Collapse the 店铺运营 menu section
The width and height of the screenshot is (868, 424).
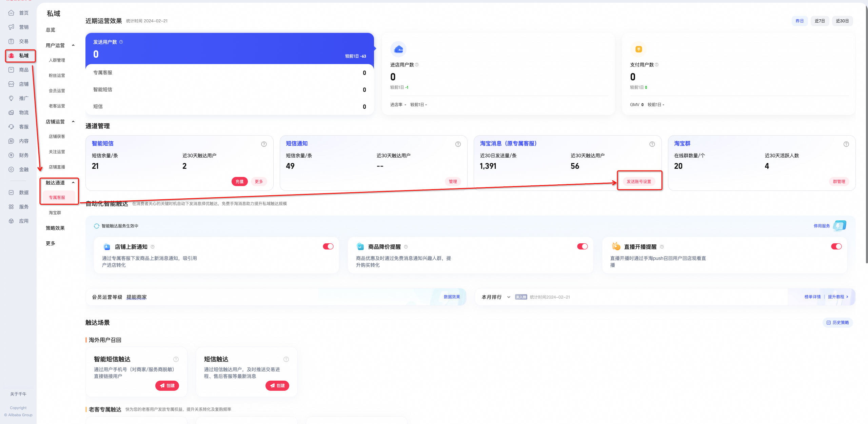point(73,122)
